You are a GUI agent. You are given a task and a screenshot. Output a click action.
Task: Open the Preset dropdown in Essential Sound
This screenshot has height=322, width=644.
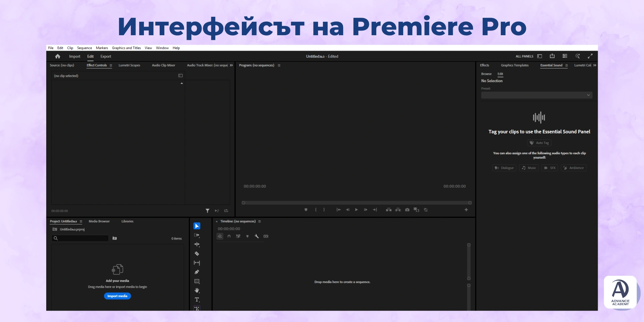coord(536,95)
